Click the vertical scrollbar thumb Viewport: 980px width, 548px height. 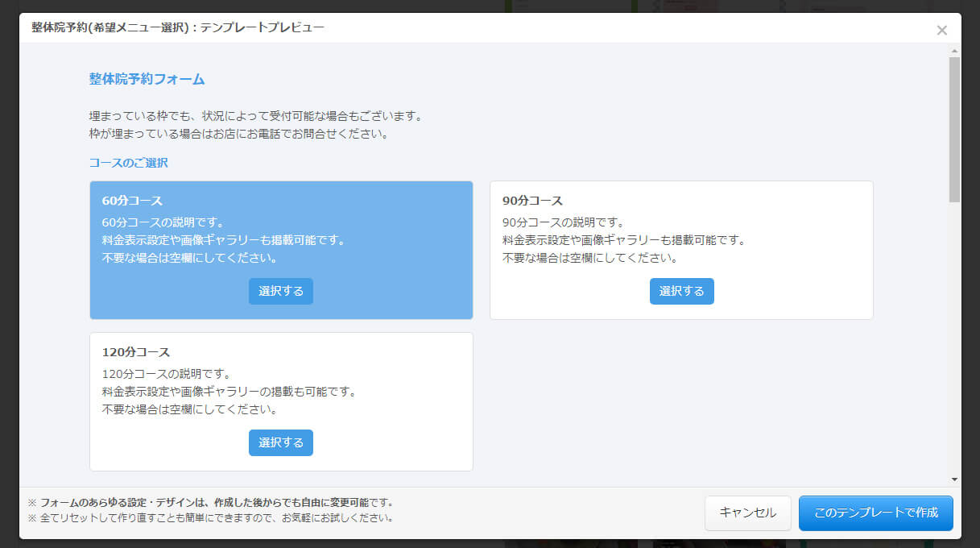click(955, 129)
